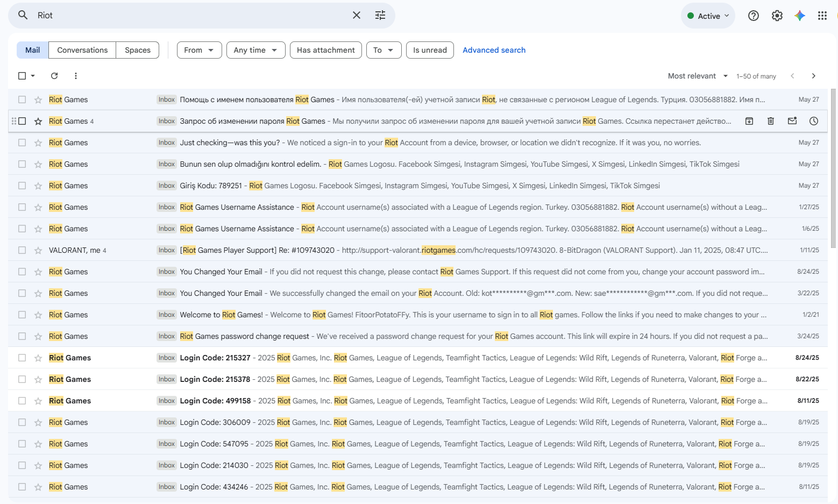The height and width of the screenshot is (504, 838).
Task: Check the Запрос об изменении пароля email
Action: tap(22, 121)
